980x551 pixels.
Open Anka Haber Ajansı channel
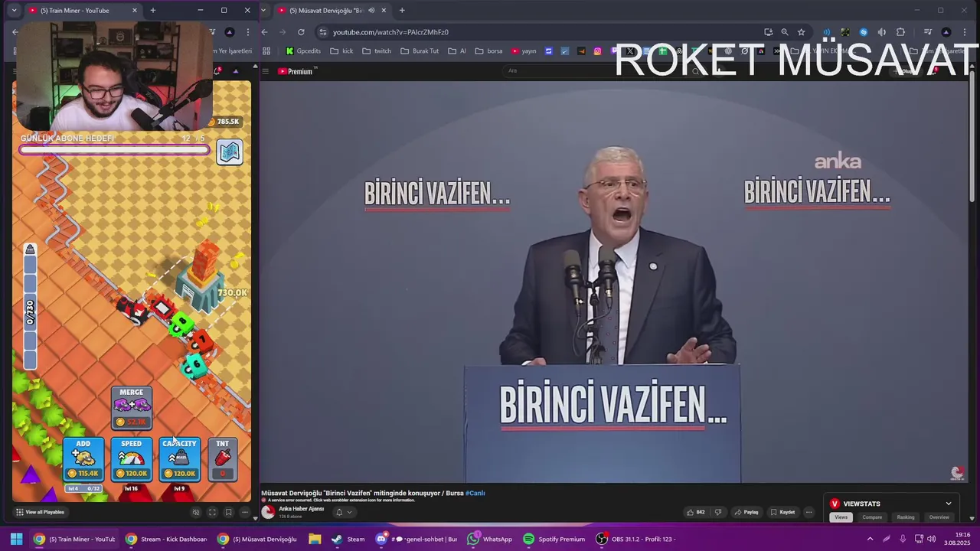(x=301, y=509)
